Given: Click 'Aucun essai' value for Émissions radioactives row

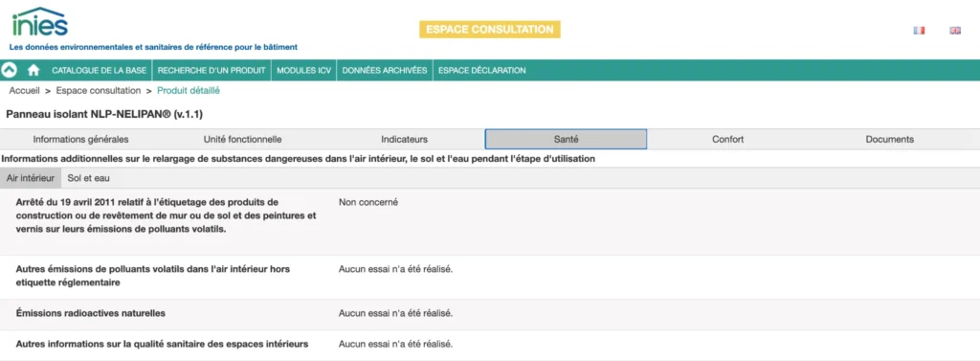Looking at the screenshot, I should tap(395, 313).
